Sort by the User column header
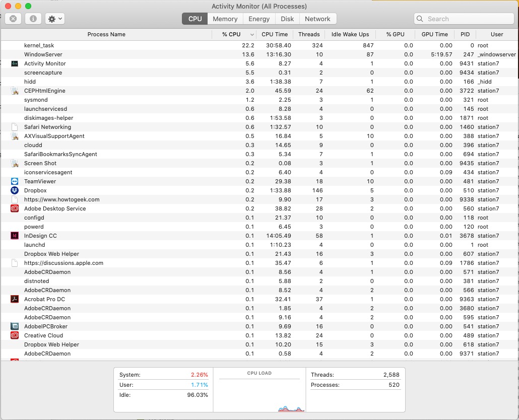 [x=496, y=34]
